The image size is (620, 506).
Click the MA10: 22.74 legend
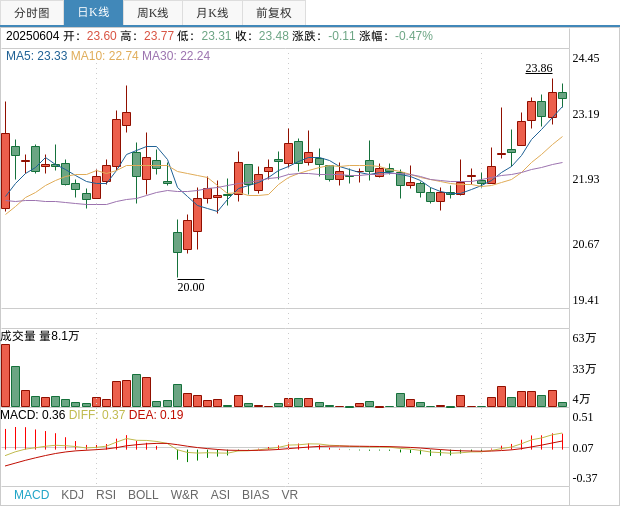[x=104, y=56]
